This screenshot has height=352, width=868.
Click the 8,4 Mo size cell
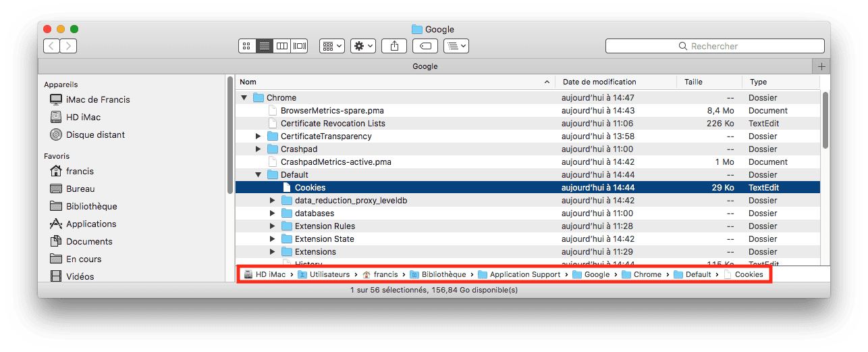point(720,111)
